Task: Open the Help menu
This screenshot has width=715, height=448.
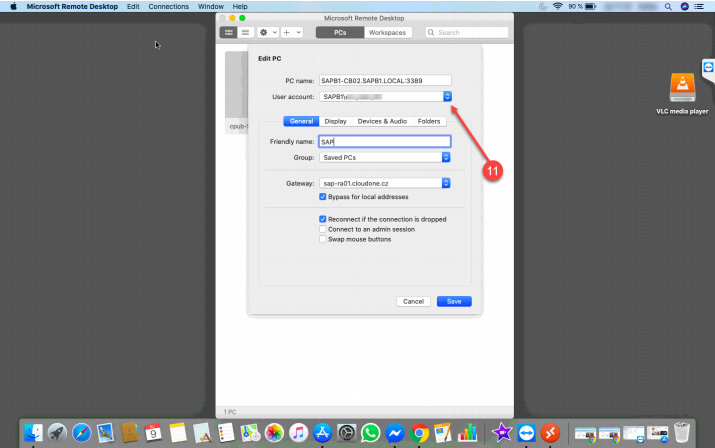Action: tap(240, 6)
